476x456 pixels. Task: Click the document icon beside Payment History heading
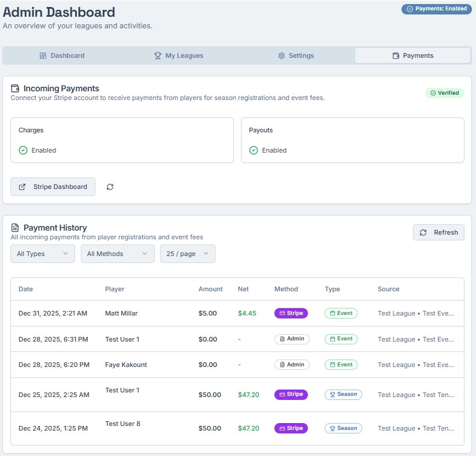click(x=14, y=228)
